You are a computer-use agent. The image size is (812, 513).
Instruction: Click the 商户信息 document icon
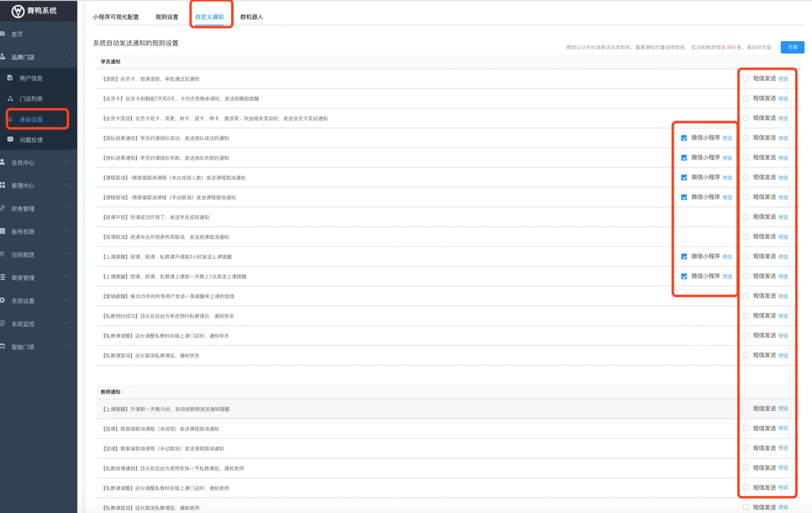click(x=10, y=78)
